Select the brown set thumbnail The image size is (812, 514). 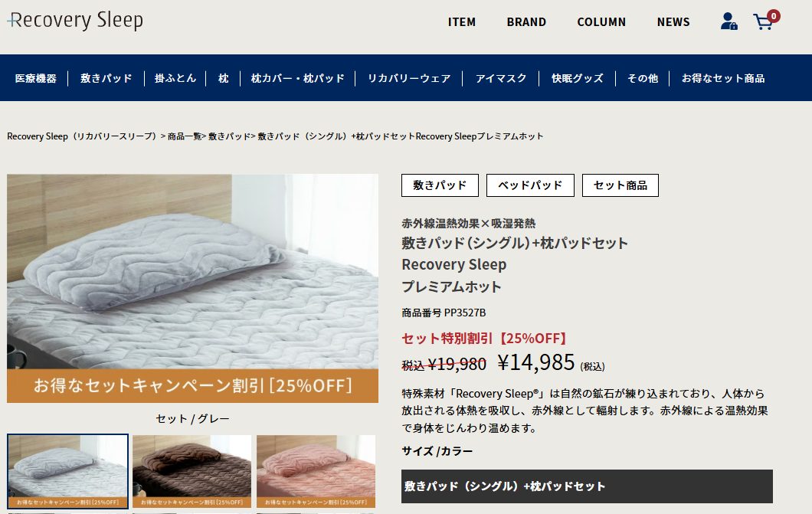click(x=192, y=471)
